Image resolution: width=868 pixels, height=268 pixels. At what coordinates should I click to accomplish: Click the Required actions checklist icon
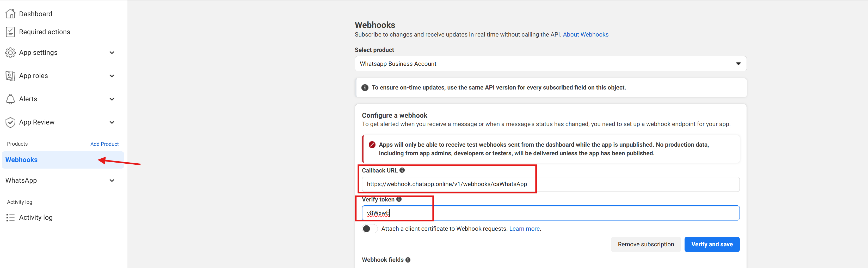[x=10, y=32]
